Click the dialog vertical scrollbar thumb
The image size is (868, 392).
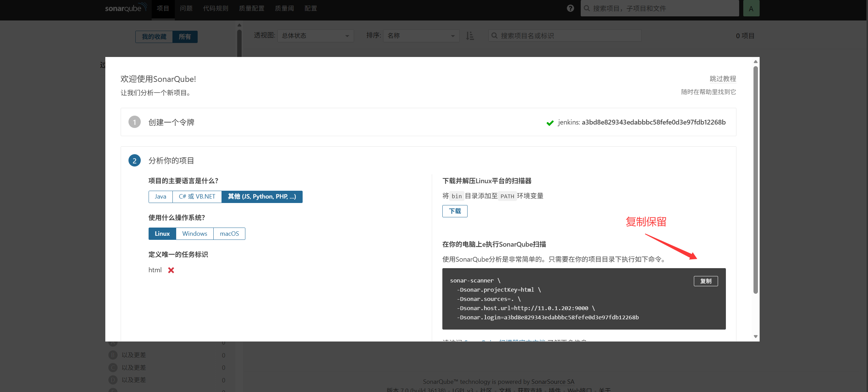756,180
